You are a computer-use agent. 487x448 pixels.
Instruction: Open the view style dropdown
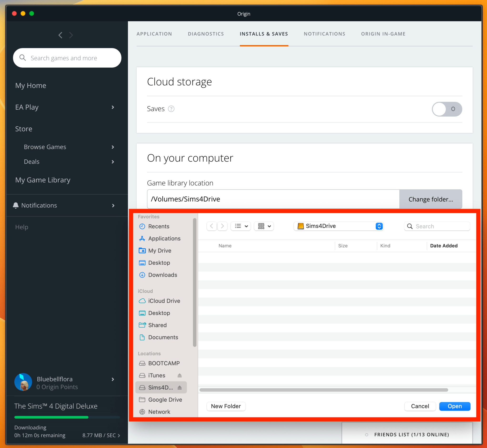click(240, 226)
